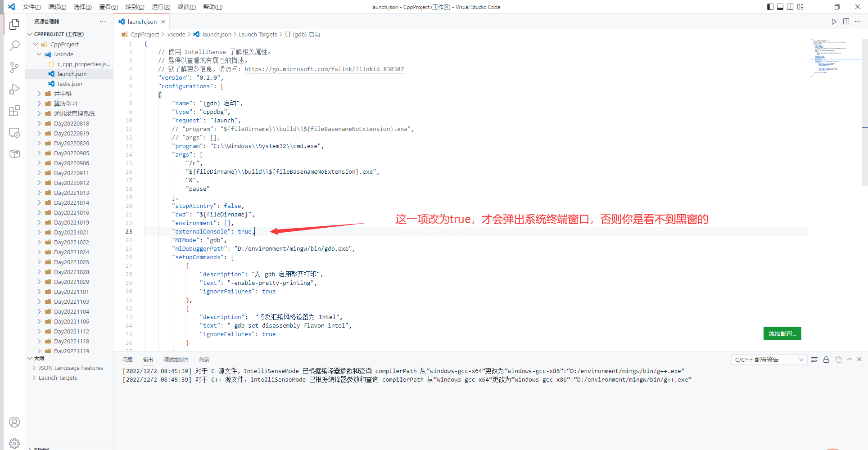The height and width of the screenshot is (450, 868).
Task: Expand Launch Targets in outline
Action: coord(69,378)
